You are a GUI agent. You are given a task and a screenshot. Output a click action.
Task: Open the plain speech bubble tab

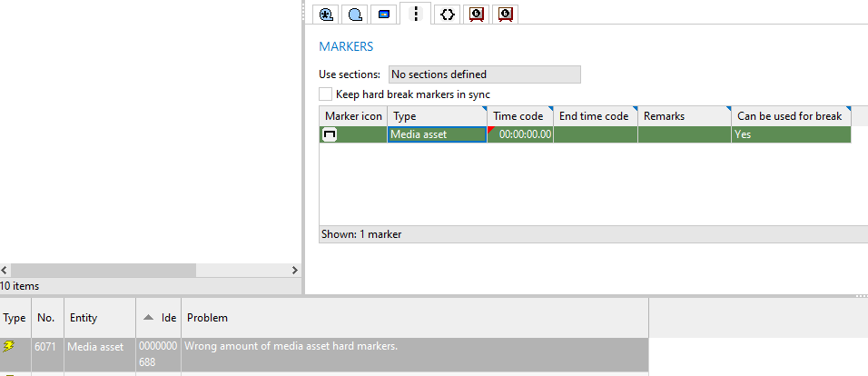click(355, 14)
